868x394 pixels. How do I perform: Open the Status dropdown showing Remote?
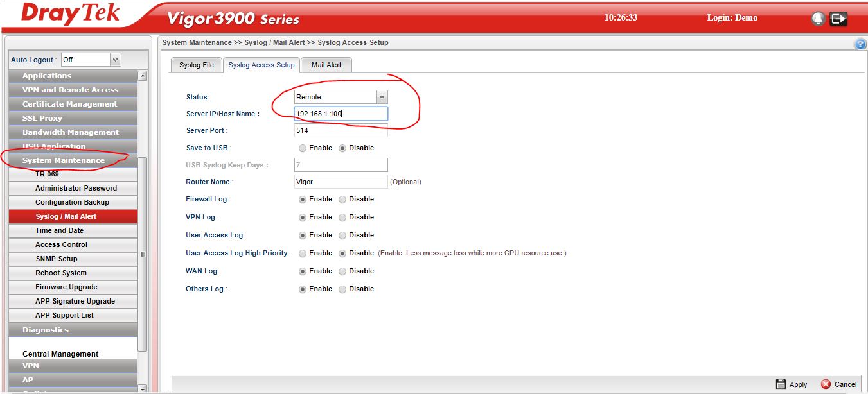(341, 97)
